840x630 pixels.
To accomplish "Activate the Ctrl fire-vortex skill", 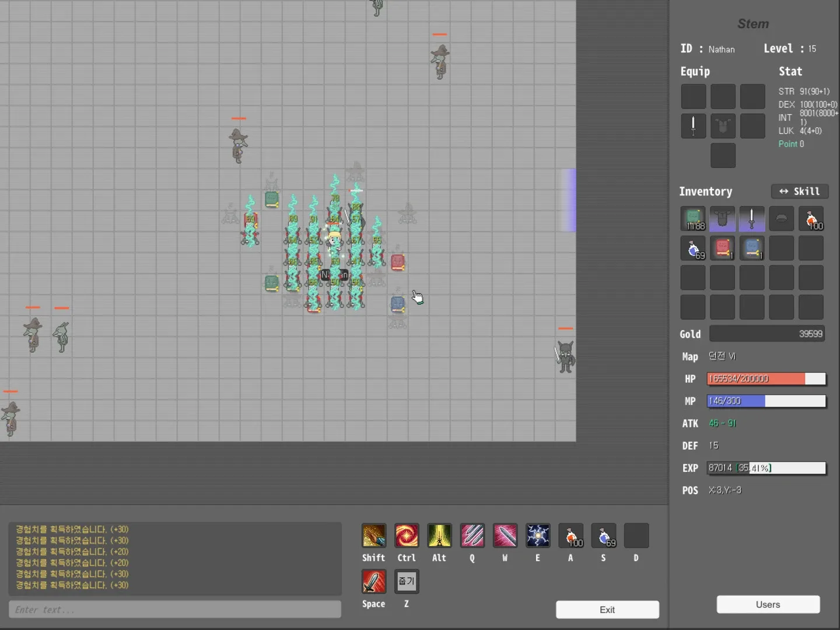I will (x=407, y=535).
